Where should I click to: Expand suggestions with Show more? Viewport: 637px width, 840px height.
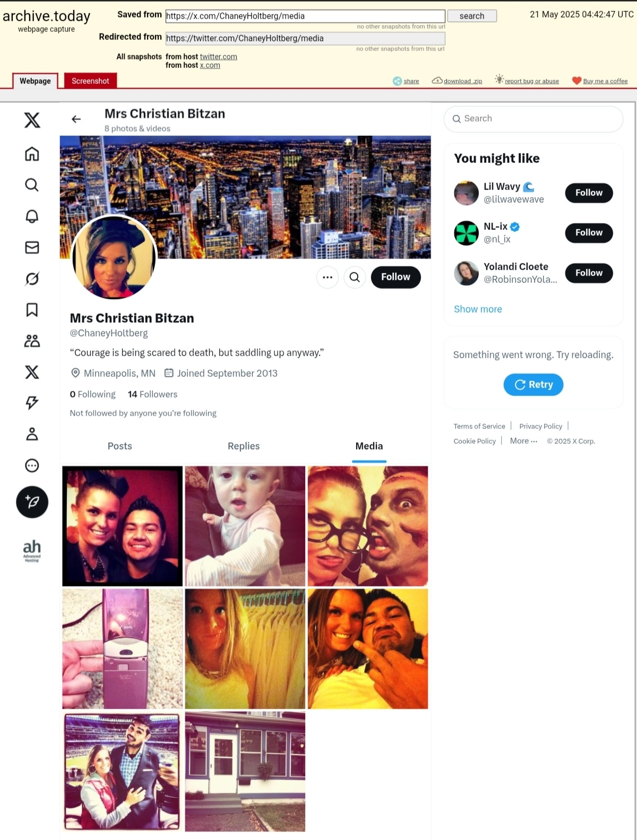[478, 309]
